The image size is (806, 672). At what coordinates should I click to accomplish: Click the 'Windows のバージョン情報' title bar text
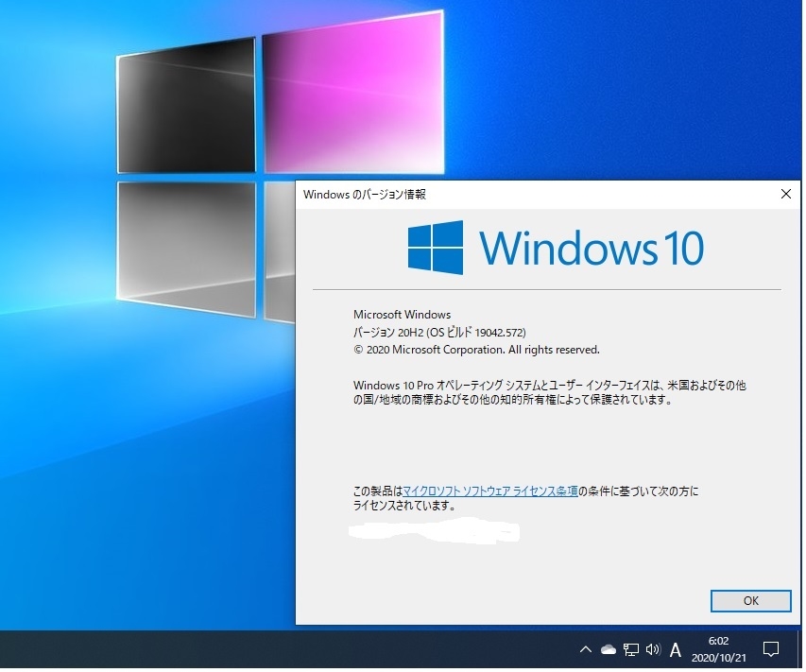[366, 196]
